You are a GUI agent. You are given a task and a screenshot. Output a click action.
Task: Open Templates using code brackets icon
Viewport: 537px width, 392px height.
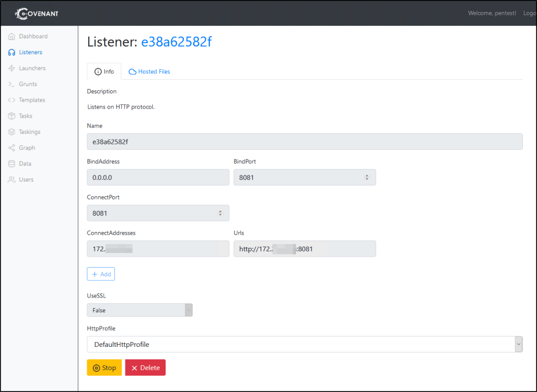[x=12, y=100]
